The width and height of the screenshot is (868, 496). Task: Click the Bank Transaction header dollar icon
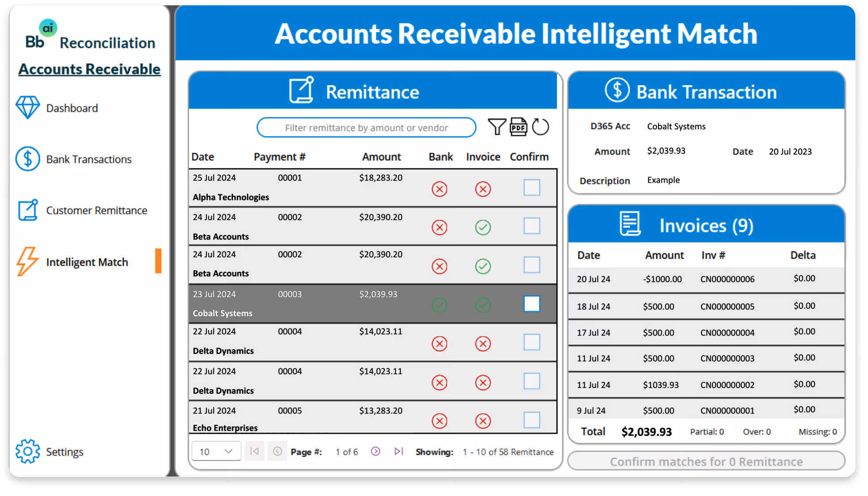tap(617, 90)
